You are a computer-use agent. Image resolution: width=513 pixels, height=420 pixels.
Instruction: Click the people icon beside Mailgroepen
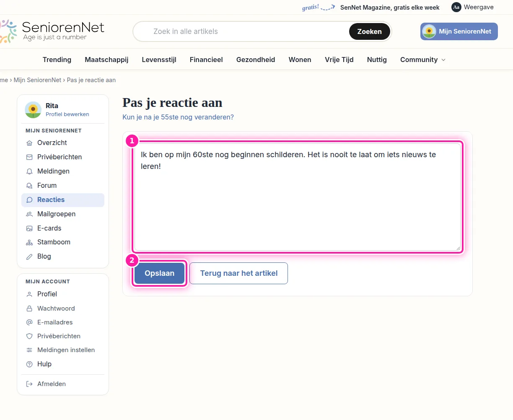pyautogui.click(x=29, y=214)
